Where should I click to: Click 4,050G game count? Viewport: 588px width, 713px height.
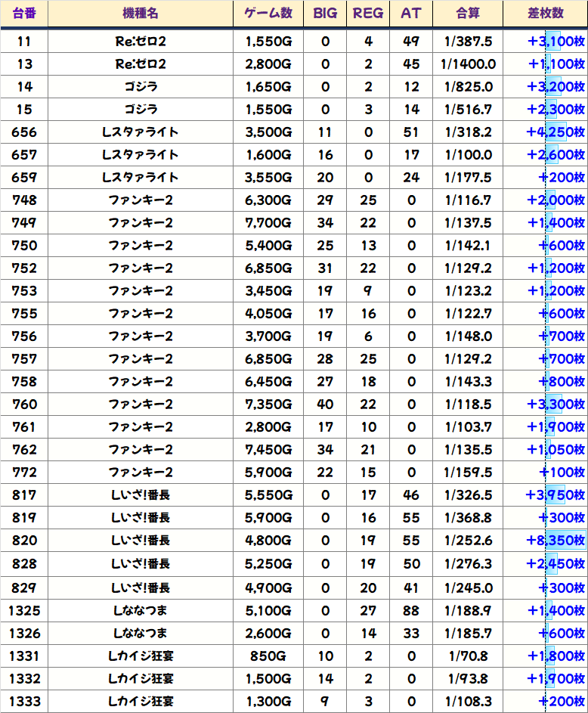pyautogui.click(x=268, y=314)
